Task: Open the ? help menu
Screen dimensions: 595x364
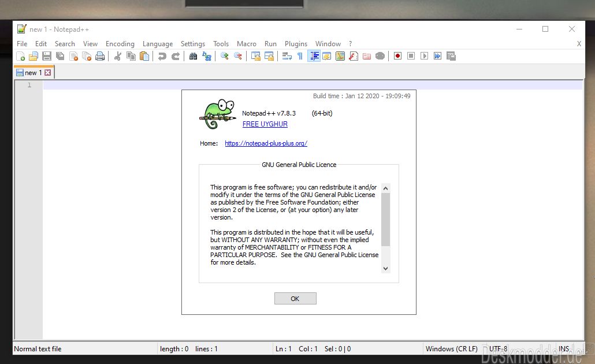Action: point(350,44)
